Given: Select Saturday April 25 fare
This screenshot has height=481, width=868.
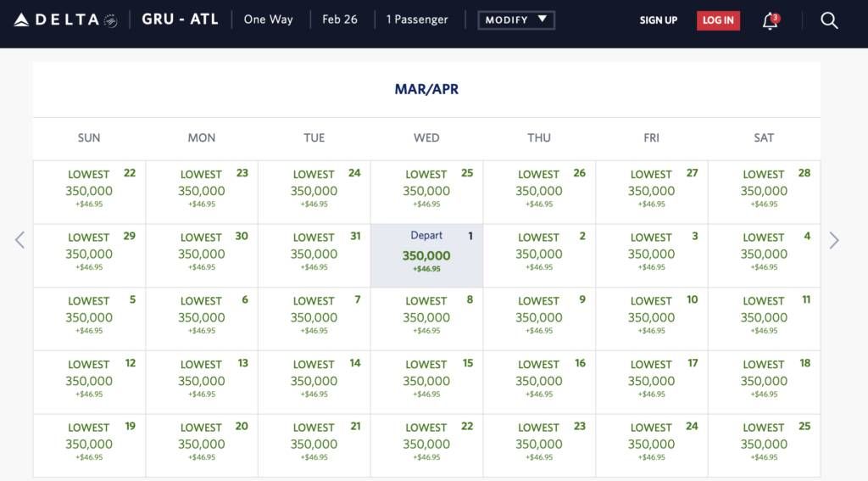Looking at the screenshot, I should coord(764,445).
